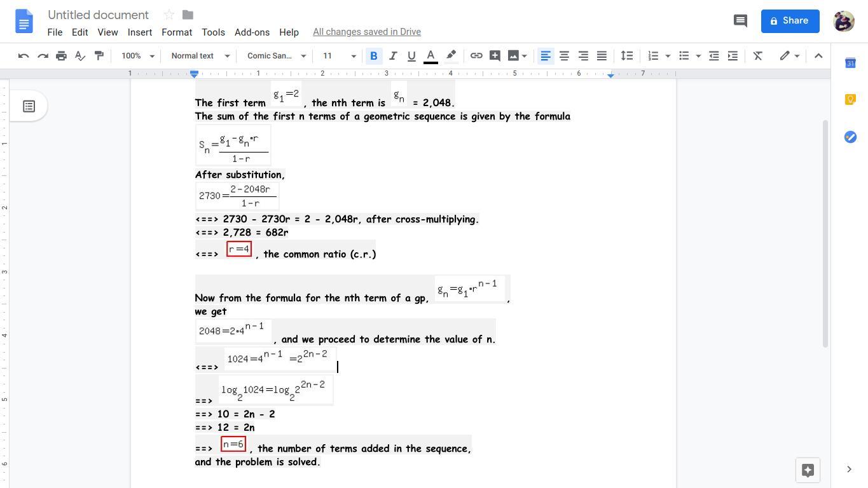The width and height of the screenshot is (868, 488).
Task: Open the Help menu
Action: click(289, 32)
